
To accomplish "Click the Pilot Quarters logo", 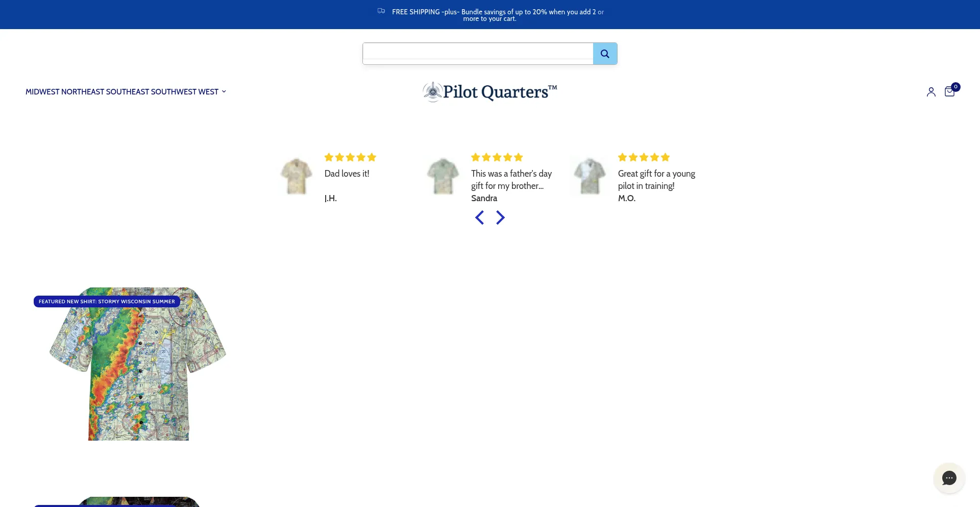I will (490, 92).
